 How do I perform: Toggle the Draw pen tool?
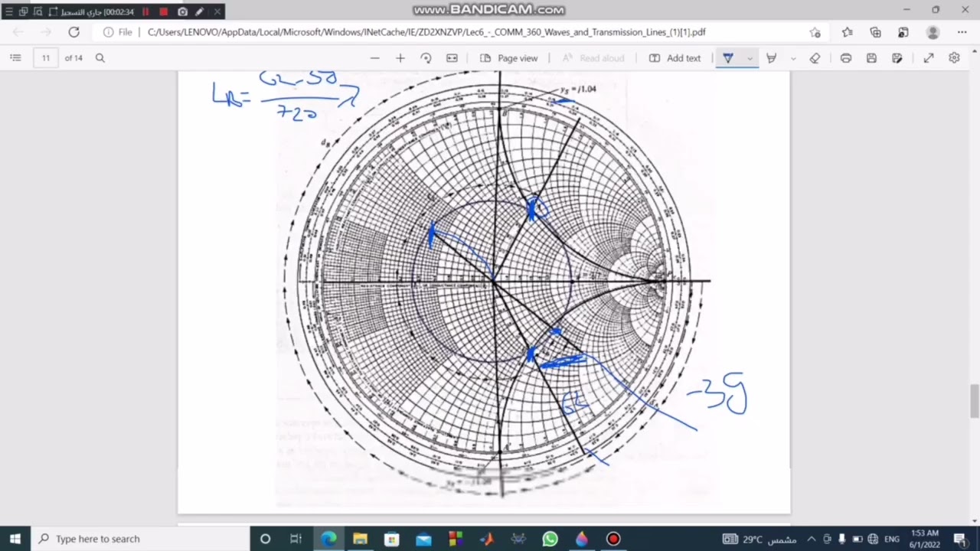pyautogui.click(x=728, y=58)
